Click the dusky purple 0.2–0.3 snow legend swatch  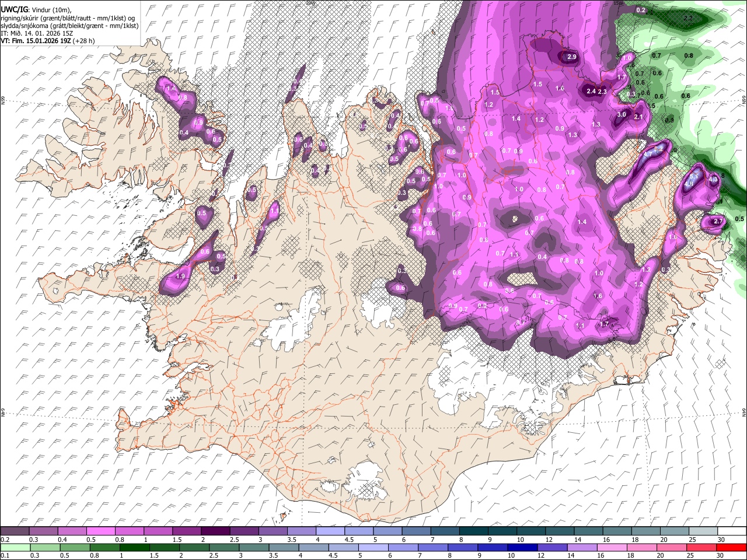[x=15, y=531]
